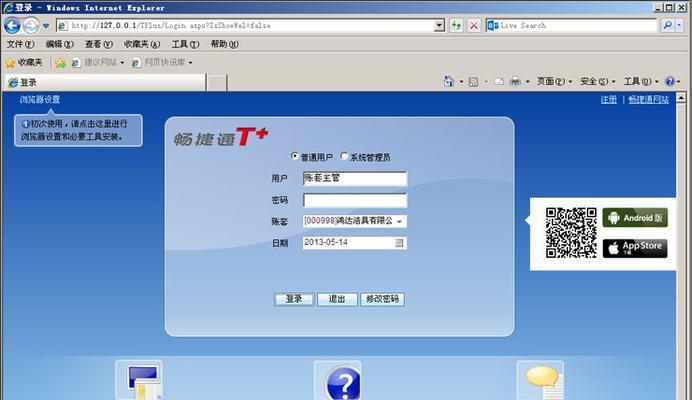Click the browser Forward arrow button

[30, 26]
